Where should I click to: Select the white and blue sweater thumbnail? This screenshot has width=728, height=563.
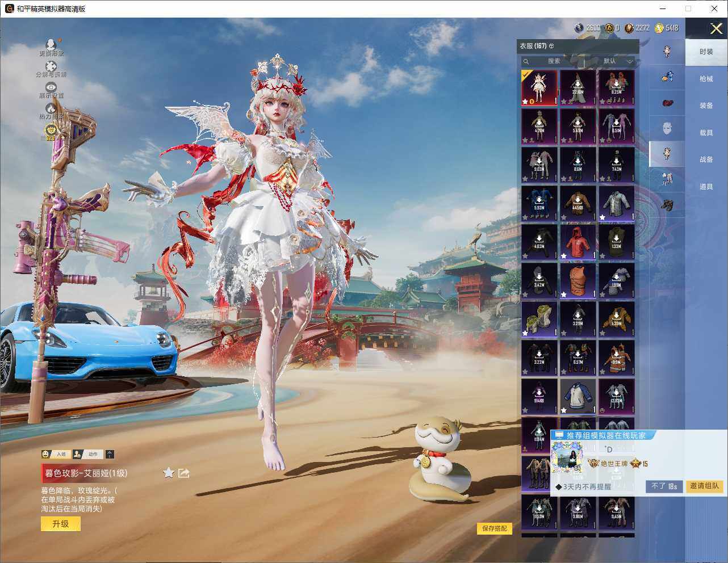point(578,396)
